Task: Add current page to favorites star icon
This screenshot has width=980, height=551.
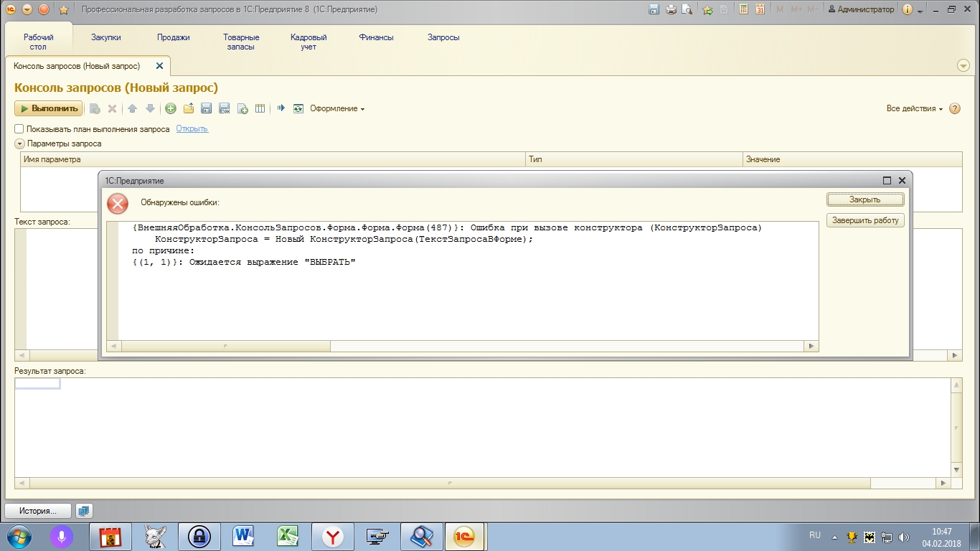Action: coord(707,9)
